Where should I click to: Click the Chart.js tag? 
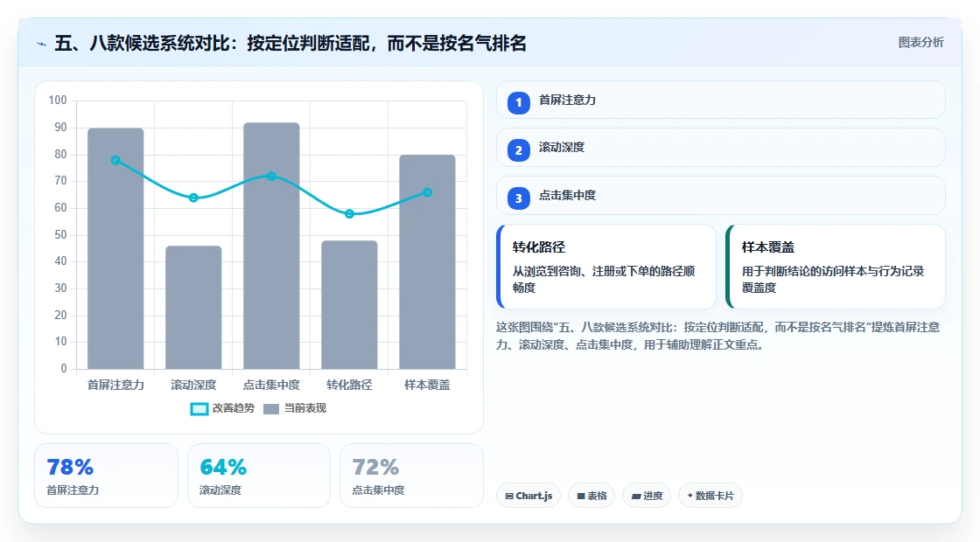528,496
